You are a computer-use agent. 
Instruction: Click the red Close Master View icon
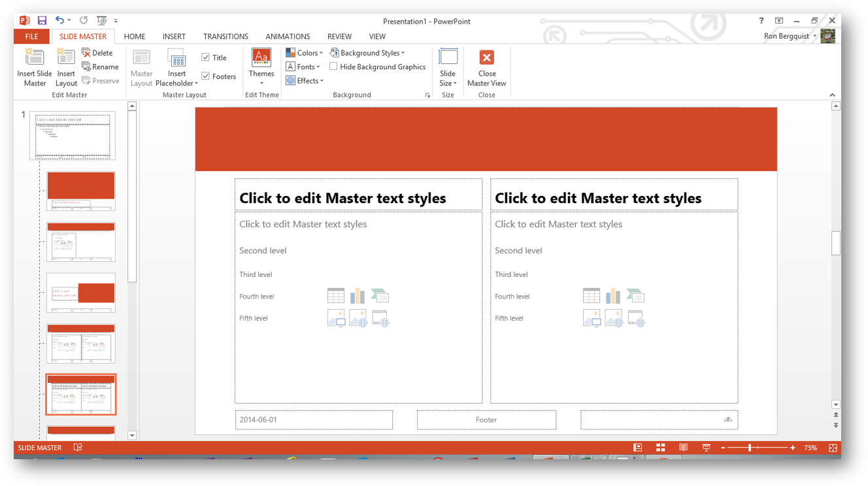tap(486, 57)
